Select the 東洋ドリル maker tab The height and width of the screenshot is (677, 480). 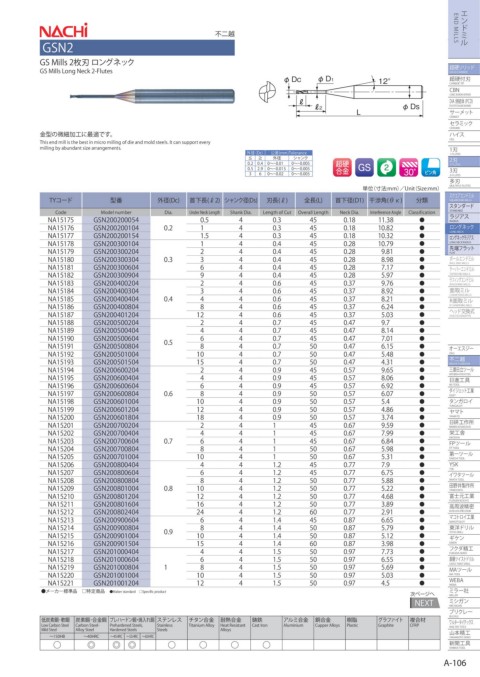[x=464, y=528]
